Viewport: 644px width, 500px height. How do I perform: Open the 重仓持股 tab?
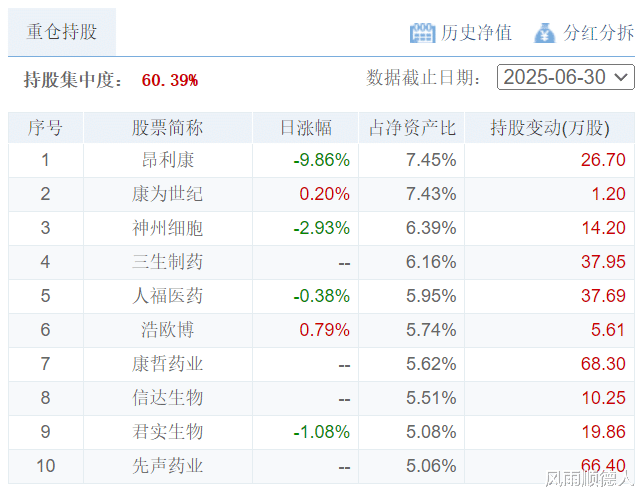pos(62,32)
